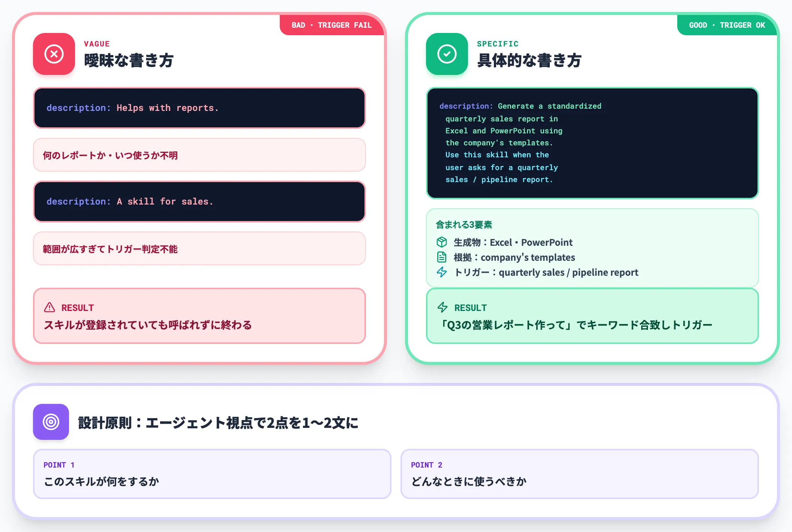Click the warning triangle icon next to red RESULT
This screenshot has width=792, height=532.
coord(49,308)
